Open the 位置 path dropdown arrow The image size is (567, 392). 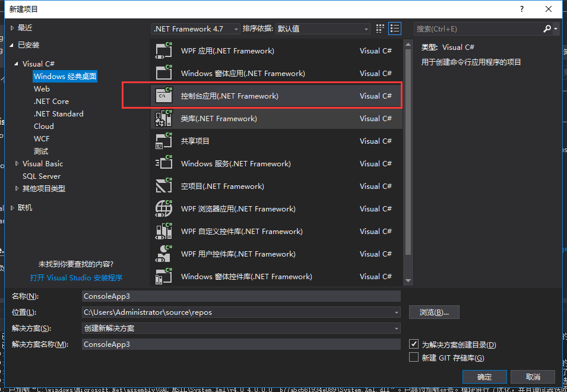click(397, 312)
